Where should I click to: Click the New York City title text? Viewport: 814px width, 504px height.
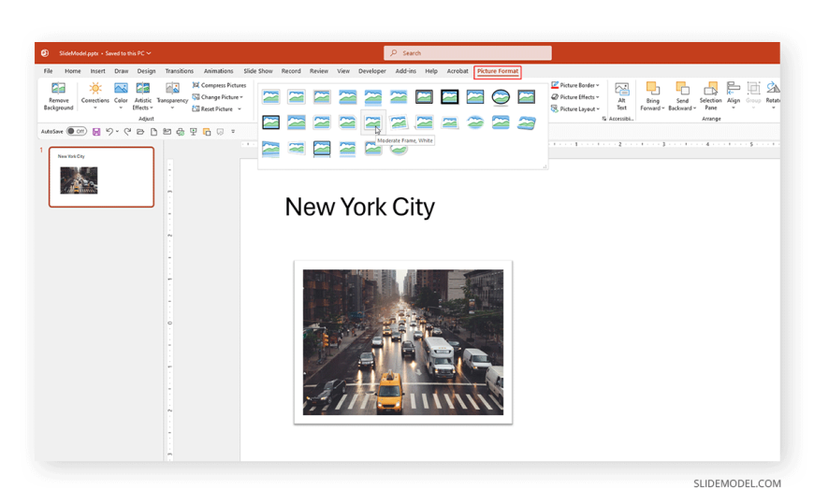(360, 207)
